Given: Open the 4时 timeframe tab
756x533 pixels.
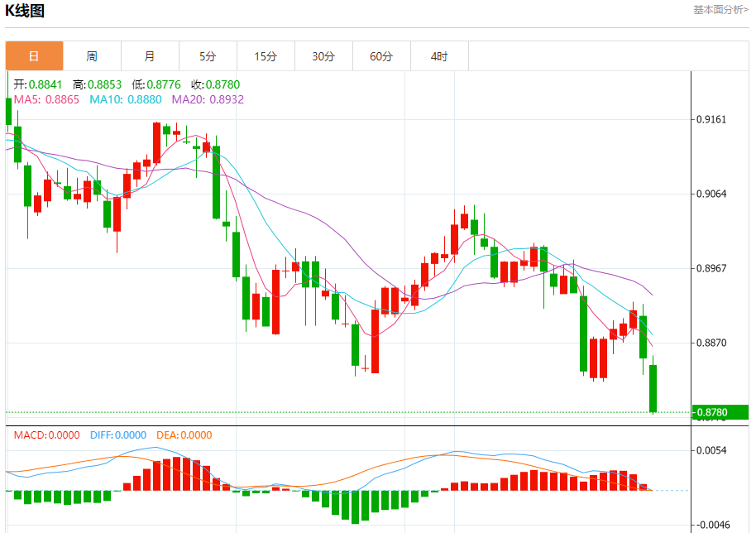Looking at the screenshot, I should [439, 56].
